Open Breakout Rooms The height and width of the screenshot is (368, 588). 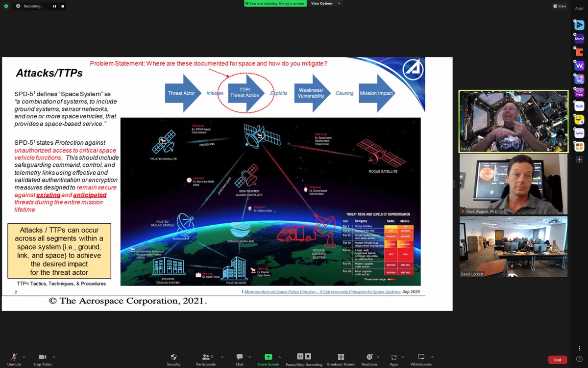[341, 359]
